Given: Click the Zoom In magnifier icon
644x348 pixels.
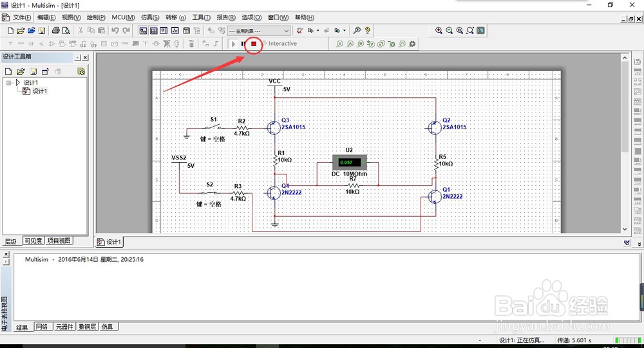Looking at the screenshot, I should point(439,30).
